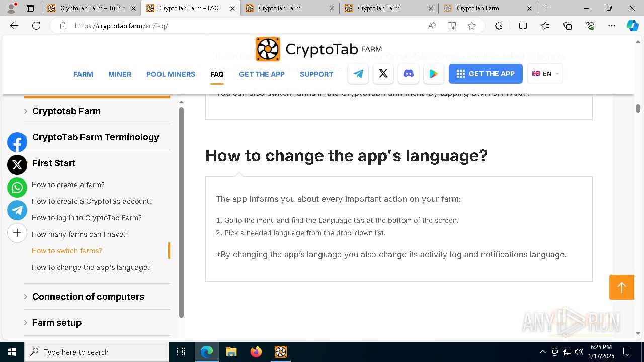This screenshot has width=644, height=362.
Task: Open the Discord icon in header
Action: 409,74
